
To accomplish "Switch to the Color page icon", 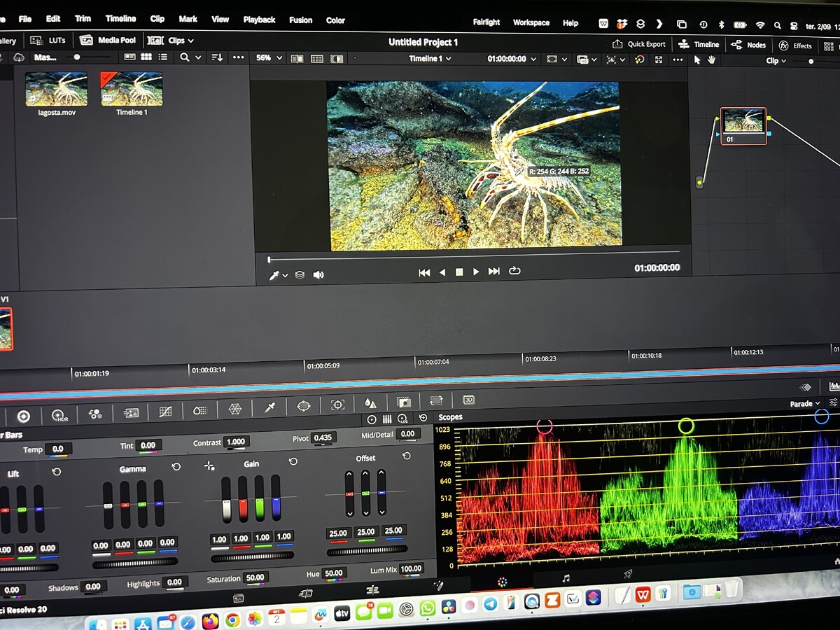I will coord(501,582).
